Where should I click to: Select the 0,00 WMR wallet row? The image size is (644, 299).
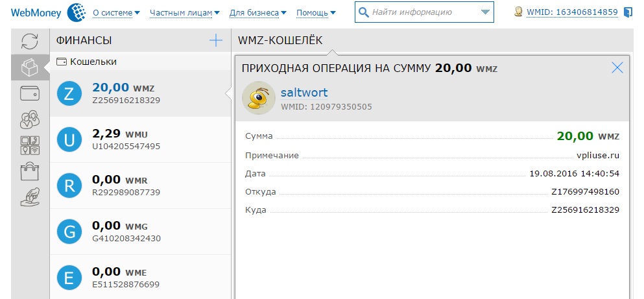(x=140, y=185)
